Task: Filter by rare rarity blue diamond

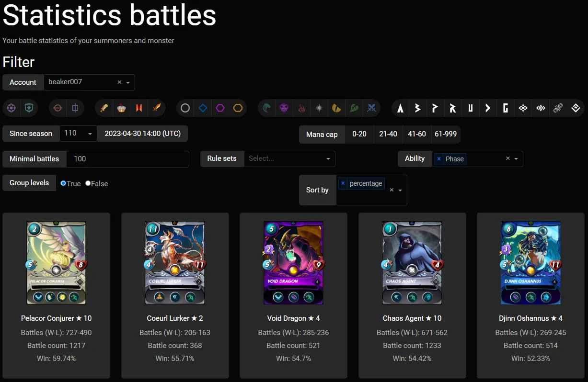Action: (203, 108)
